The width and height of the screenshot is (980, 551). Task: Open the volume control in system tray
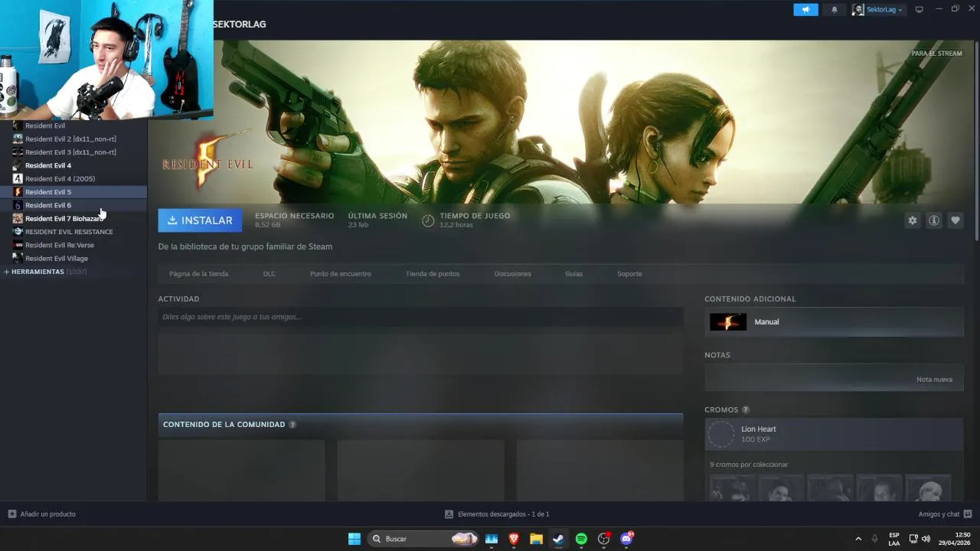click(x=926, y=539)
